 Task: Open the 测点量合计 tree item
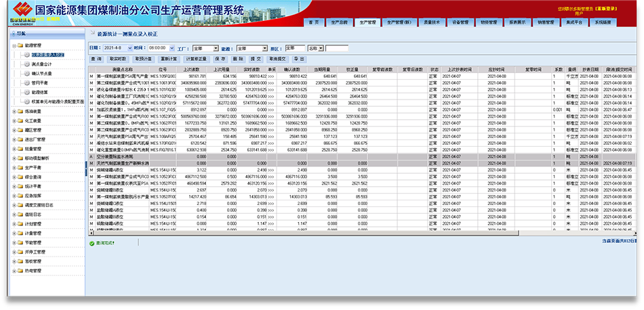(41, 64)
